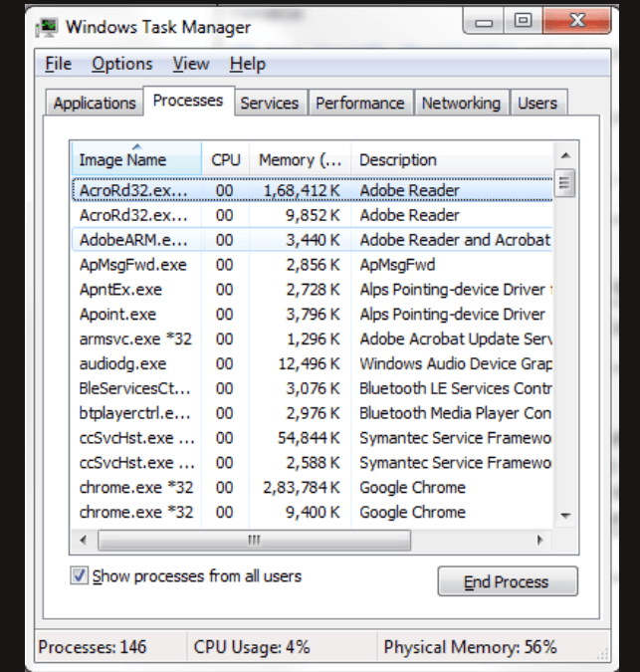
Task: Click the vertical scrollbar up arrow
Action: [x=565, y=155]
